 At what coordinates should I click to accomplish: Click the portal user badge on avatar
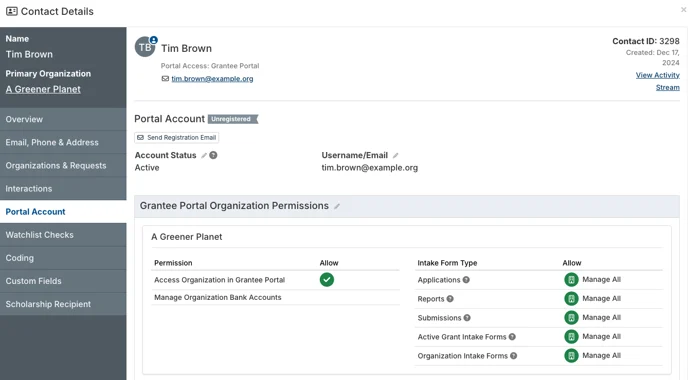pyautogui.click(x=154, y=40)
